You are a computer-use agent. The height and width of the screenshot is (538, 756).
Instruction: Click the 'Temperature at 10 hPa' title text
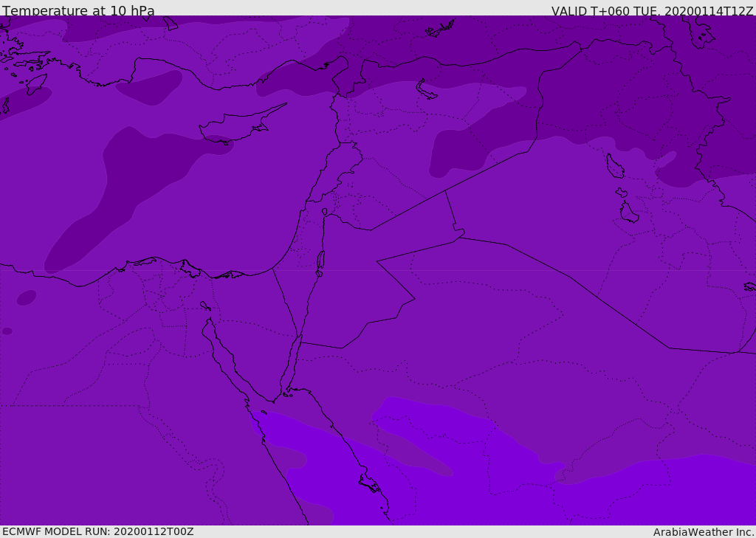click(x=78, y=10)
